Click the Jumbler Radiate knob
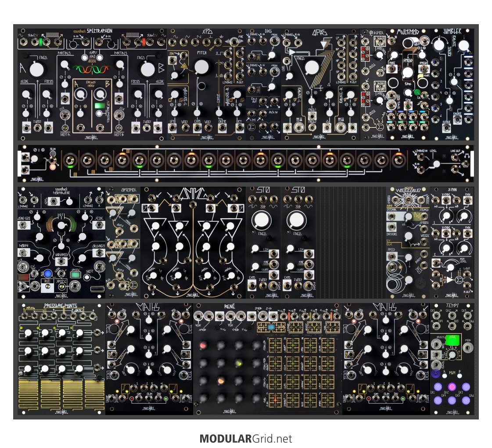Viewport: 492px width, 448px height. pos(463,46)
